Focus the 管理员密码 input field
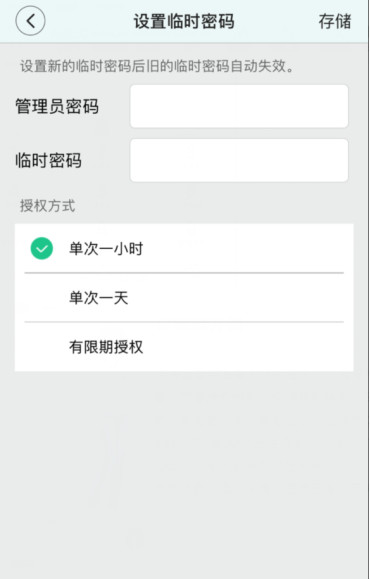Image resolution: width=370 pixels, height=580 pixels. coord(239,107)
